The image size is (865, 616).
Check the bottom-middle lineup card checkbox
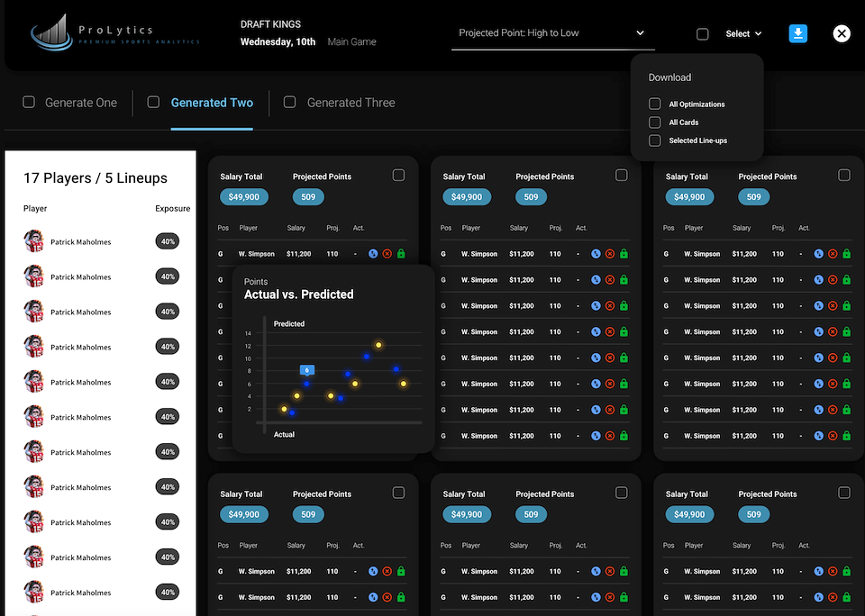[621, 493]
